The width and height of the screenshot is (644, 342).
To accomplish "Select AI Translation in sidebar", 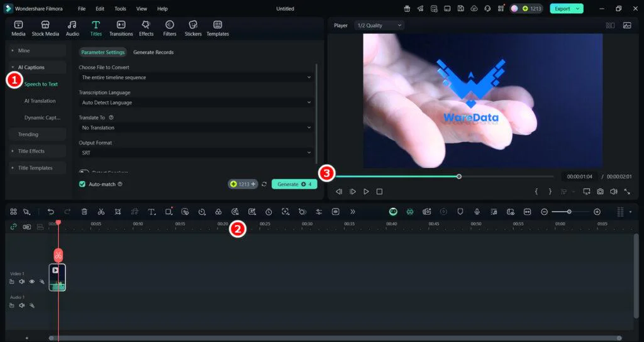I will (40, 101).
